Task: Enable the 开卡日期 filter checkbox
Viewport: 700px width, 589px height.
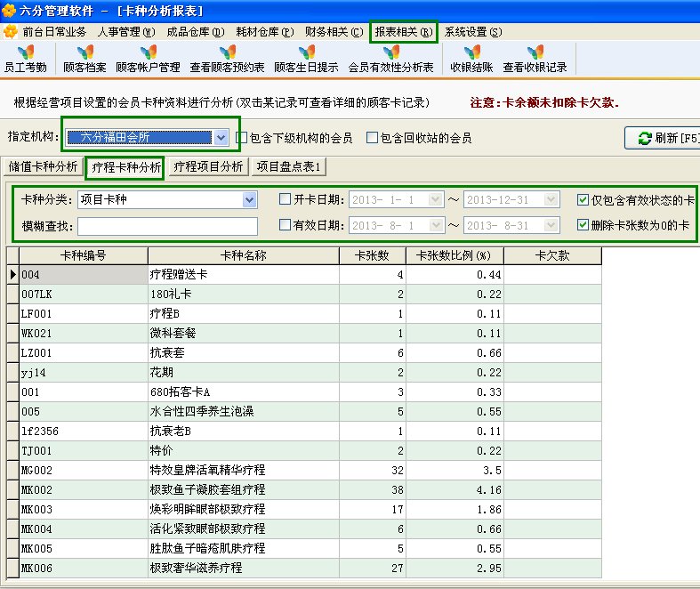Action: pyautogui.click(x=285, y=199)
